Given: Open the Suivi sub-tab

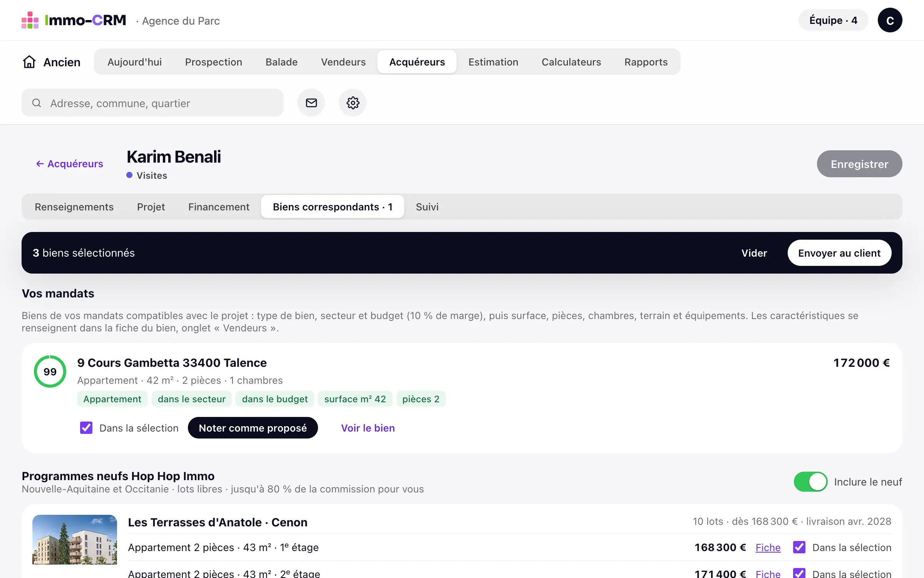Looking at the screenshot, I should pos(427,207).
